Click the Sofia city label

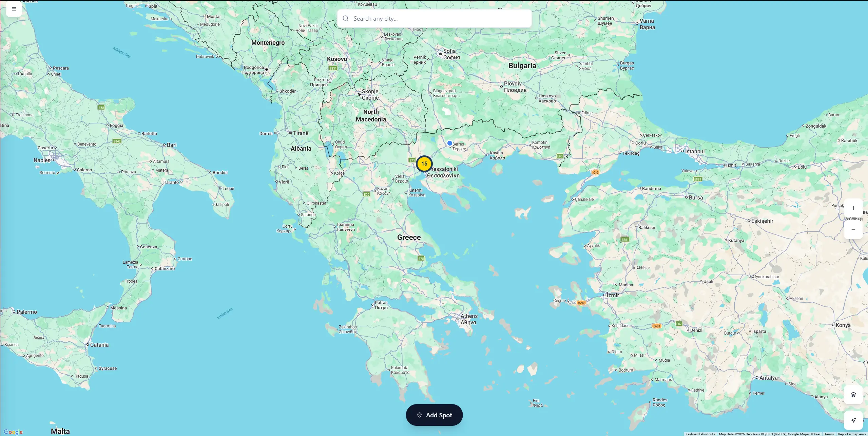(x=449, y=51)
